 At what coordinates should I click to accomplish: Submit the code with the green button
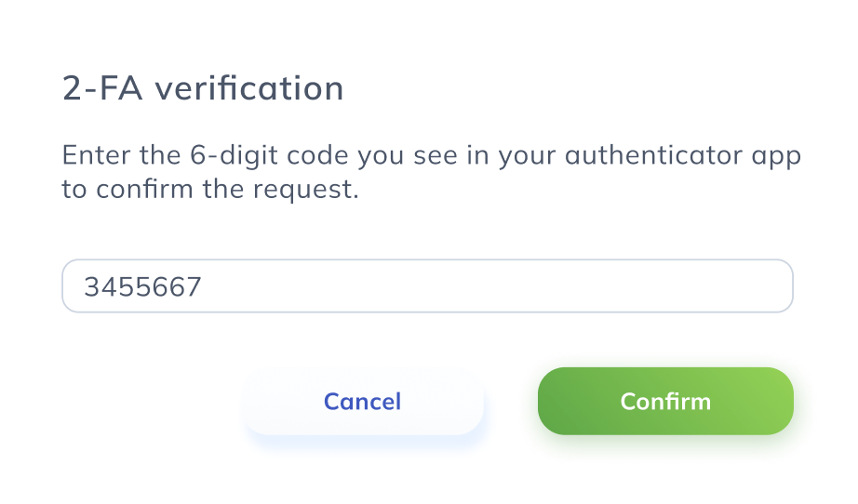click(665, 401)
